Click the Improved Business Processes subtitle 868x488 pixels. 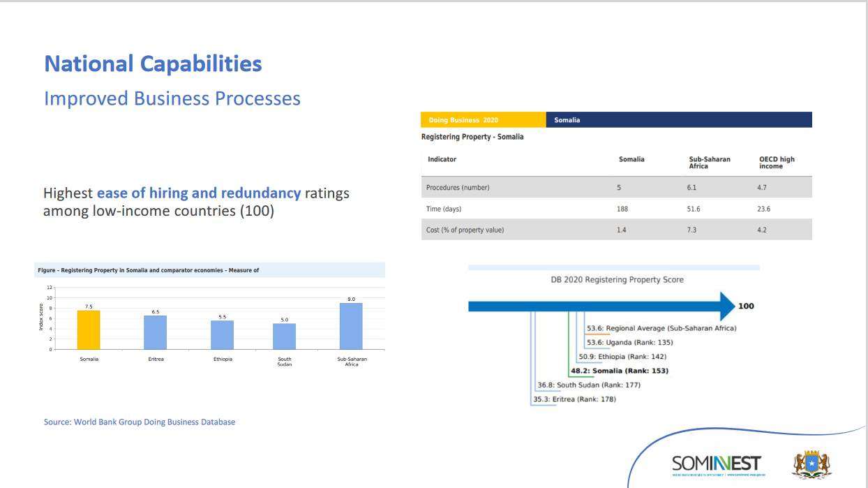[x=172, y=98]
